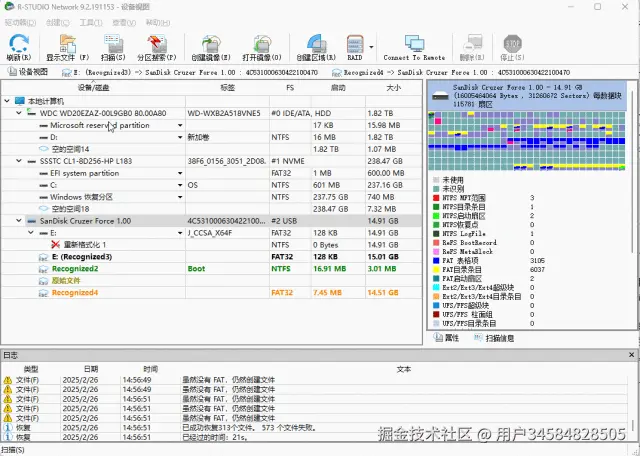This screenshot has width=640, height=456.
Task: Click the 文本 column header in the log
Action: click(x=404, y=369)
